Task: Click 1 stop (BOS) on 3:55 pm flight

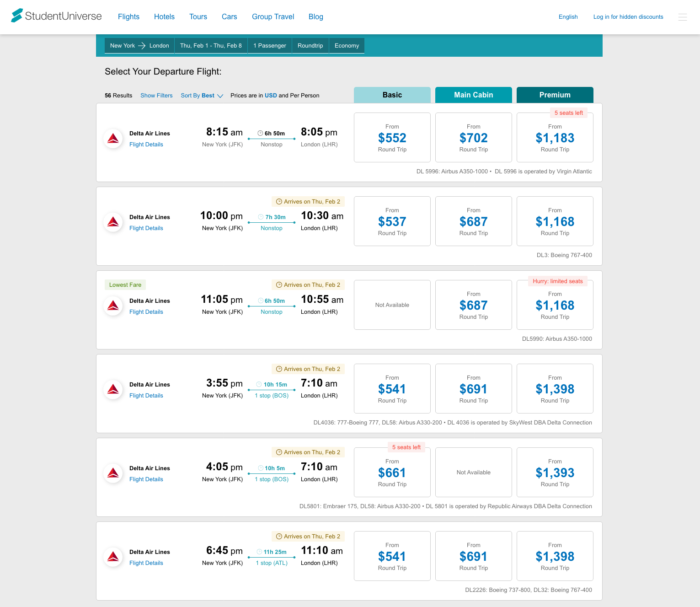Action: click(x=272, y=396)
